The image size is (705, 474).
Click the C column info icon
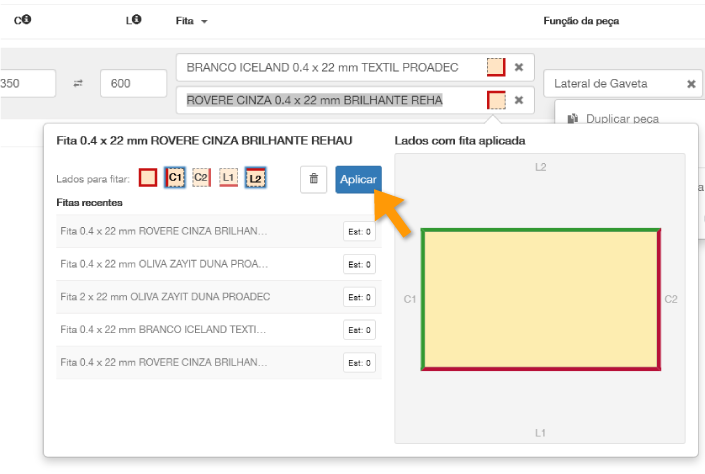pyautogui.click(x=27, y=19)
